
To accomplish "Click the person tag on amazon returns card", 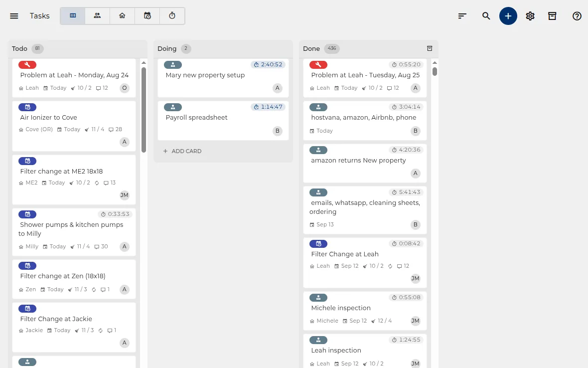I will (318, 150).
